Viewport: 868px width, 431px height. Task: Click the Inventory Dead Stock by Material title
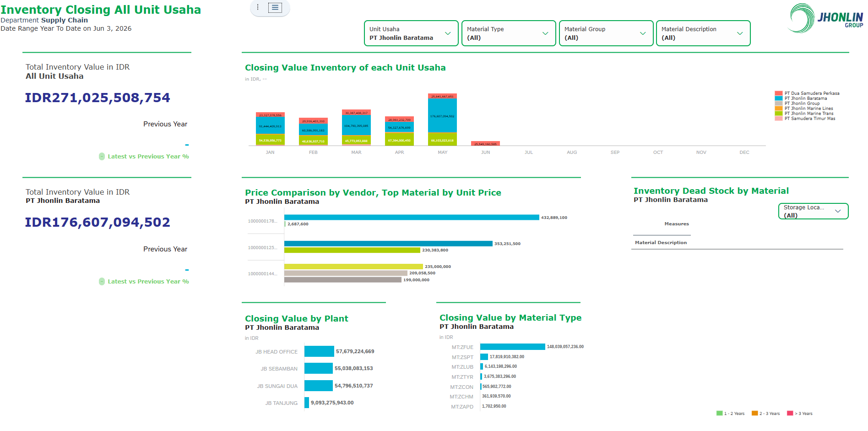tap(711, 191)
